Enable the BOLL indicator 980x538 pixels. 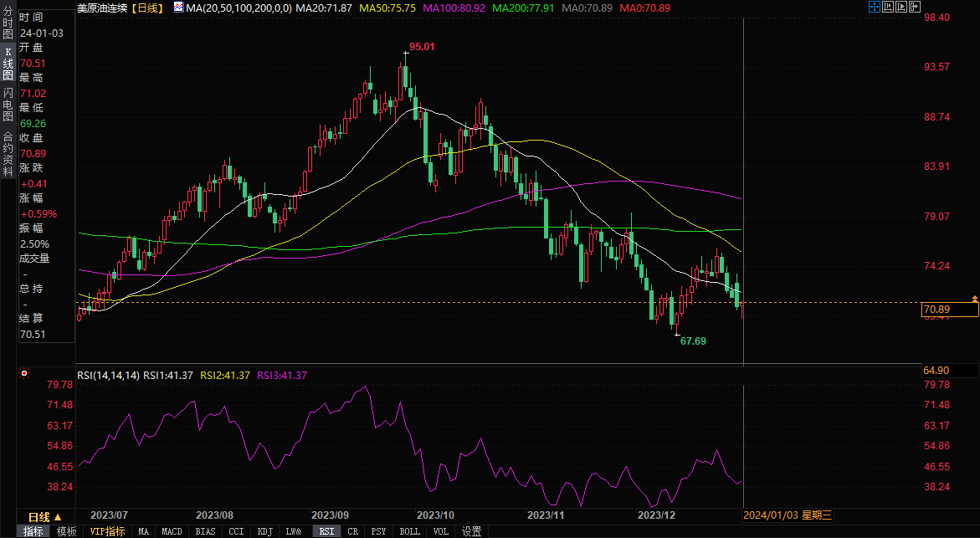click(x=409, y=531)
